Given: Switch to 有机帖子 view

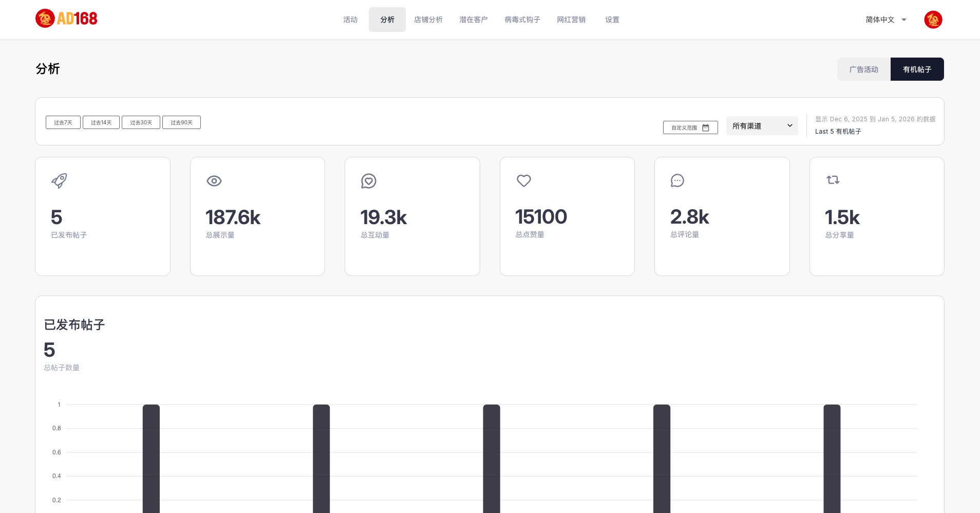Looking at the screenshot, I should pos(917,69).
